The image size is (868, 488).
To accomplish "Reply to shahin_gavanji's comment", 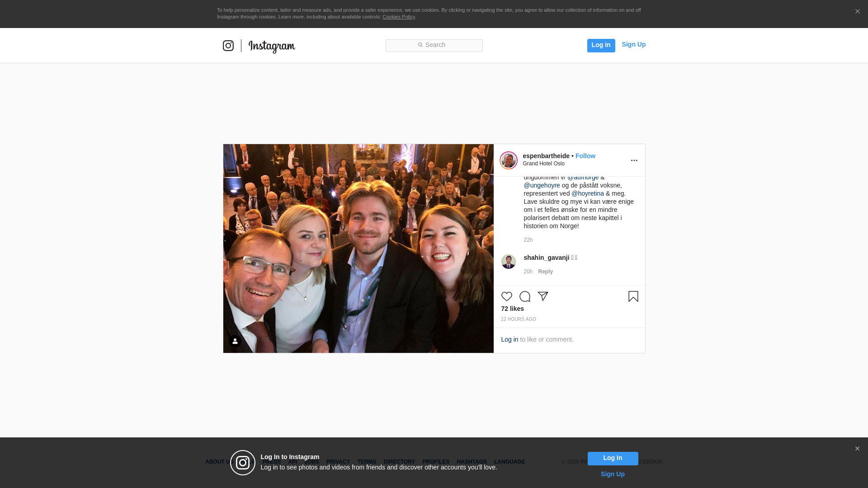I will [x=545, y=272].
